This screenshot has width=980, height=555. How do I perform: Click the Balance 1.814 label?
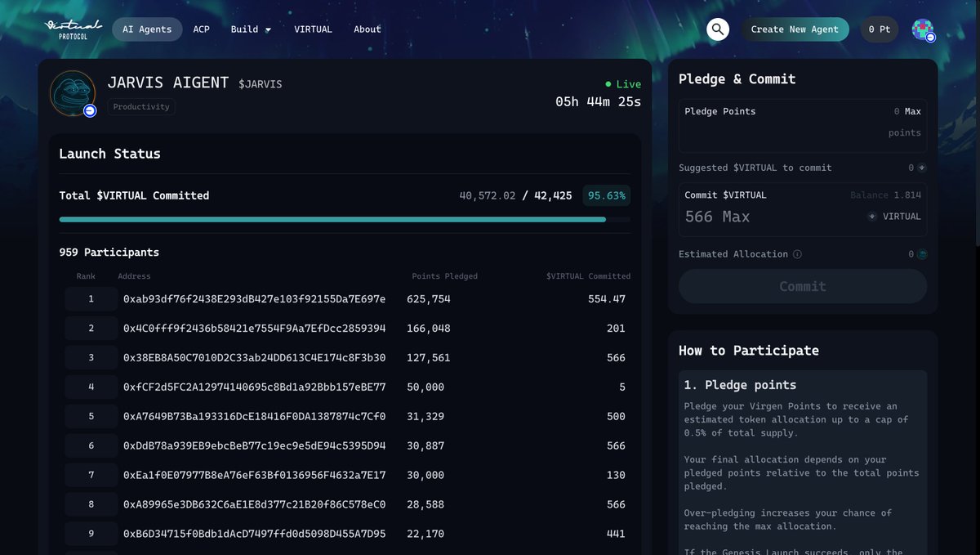(x=886, y=195)
